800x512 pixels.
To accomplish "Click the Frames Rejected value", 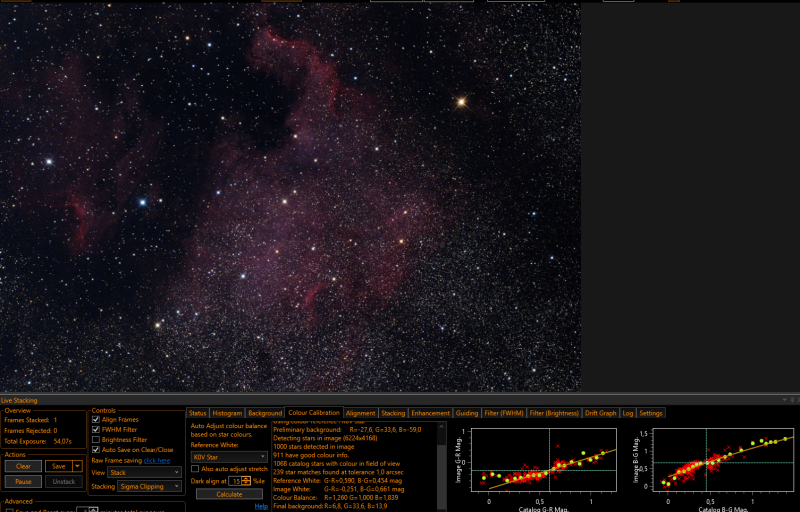I will (55, 430).
